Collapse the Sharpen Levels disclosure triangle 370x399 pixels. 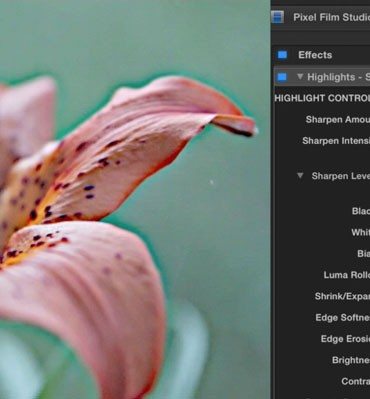click(x=300, y=175)
